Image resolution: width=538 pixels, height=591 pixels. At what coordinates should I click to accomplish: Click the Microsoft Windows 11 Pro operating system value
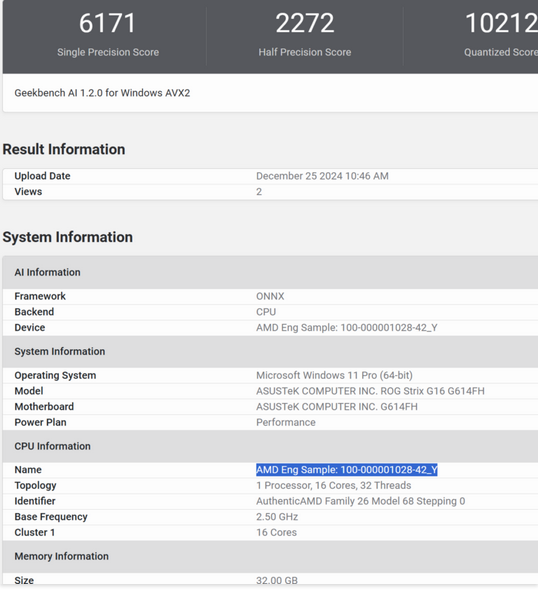click(x=334, y=375)
